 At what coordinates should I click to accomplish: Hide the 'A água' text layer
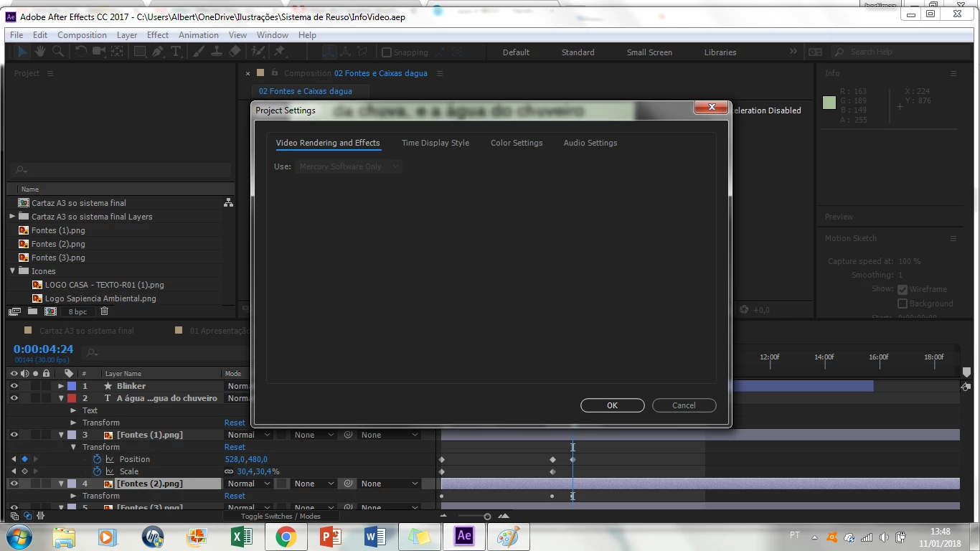[14, 398]
